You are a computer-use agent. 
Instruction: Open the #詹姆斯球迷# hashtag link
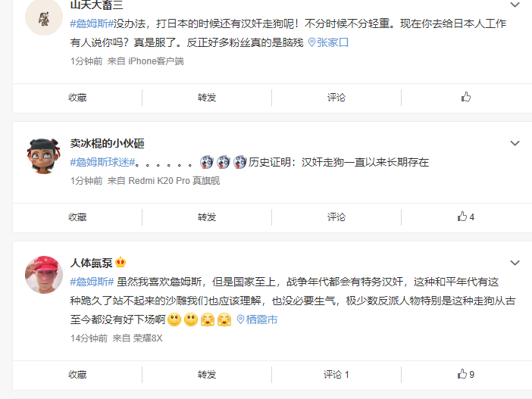(x=102, y=162)
